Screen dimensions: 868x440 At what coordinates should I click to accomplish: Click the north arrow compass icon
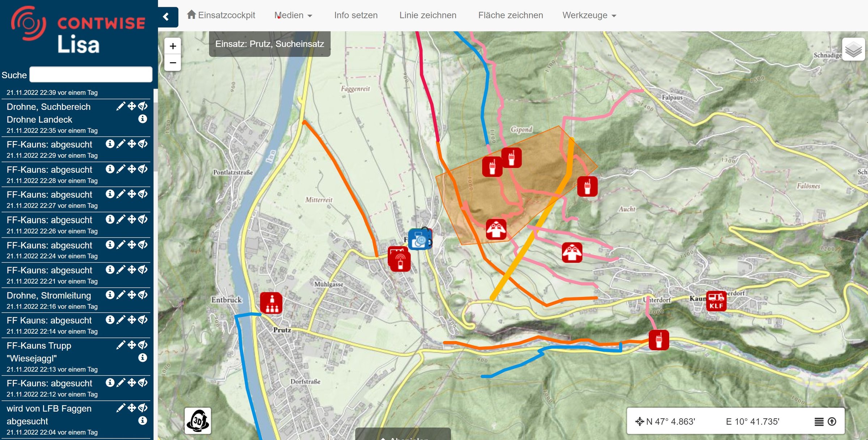point(832,422)
